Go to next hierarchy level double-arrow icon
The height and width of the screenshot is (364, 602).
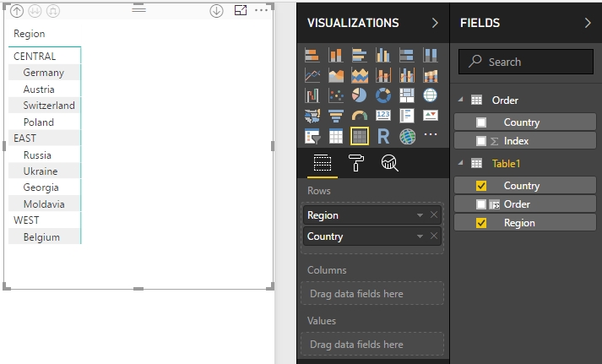[x=35, y=11]
